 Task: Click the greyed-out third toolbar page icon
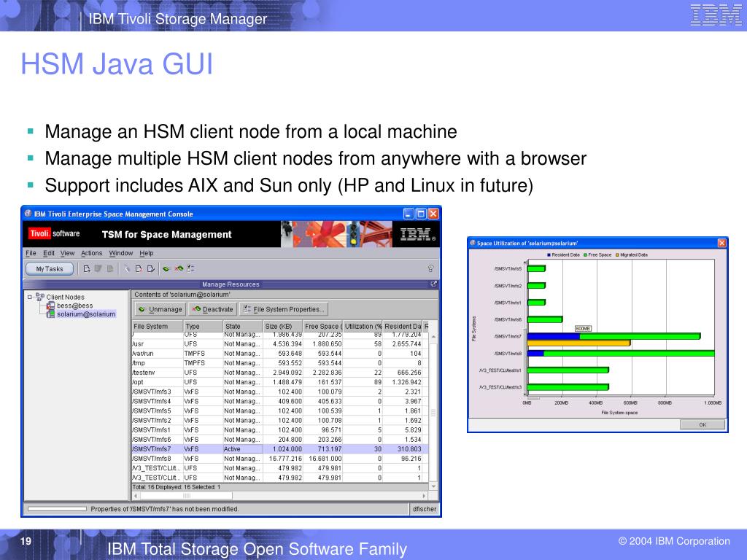109,269
